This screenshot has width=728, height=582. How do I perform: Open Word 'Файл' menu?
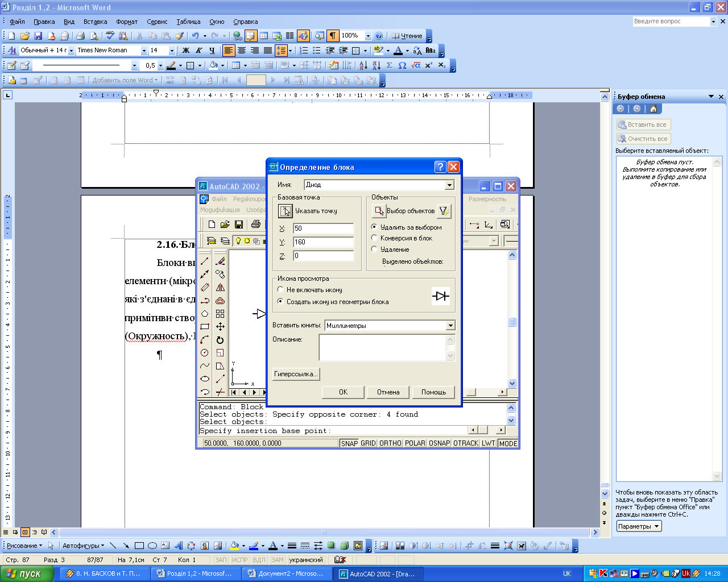click(x=17, y=22)
